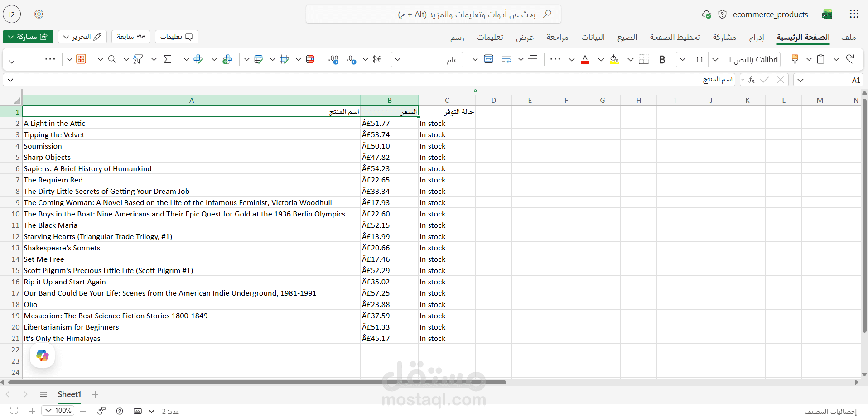Toggle wrap text in the toolbar

(x=506, y=59)
